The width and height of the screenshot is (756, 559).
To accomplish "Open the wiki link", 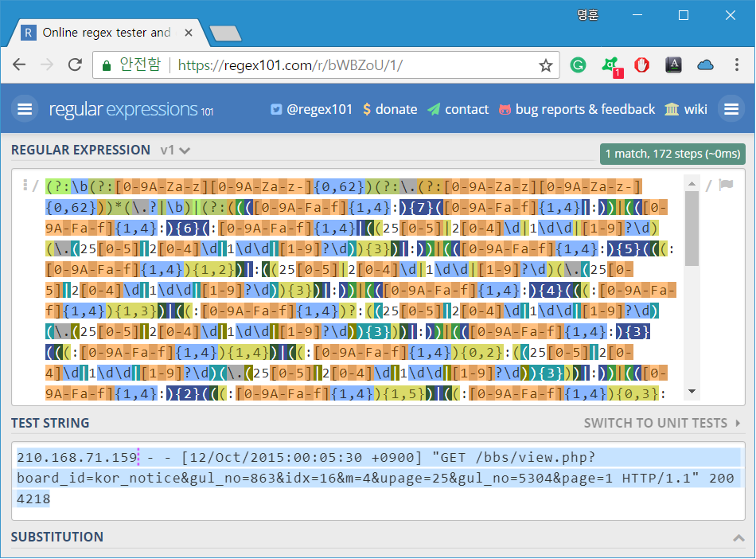I will pyautogui.click(x=686, y=109).
